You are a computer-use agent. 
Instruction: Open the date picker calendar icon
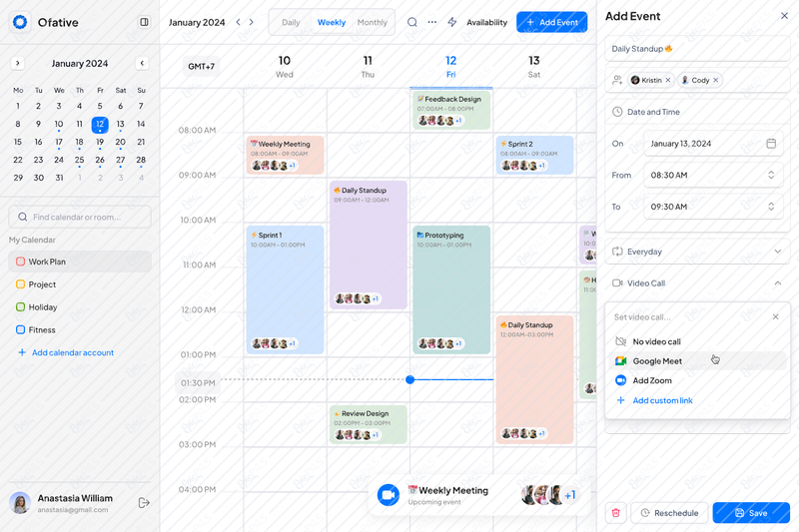(x=771, y=144)
